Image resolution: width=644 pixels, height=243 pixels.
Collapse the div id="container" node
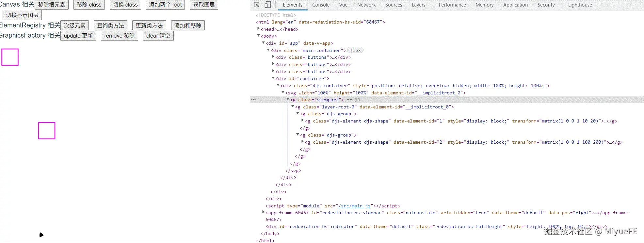click(x=273, y=78)
